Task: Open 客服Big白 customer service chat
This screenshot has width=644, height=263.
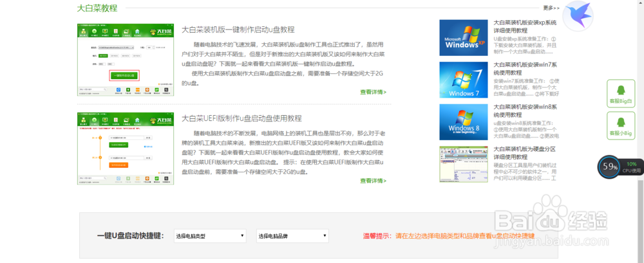Action: coord(621,93)
